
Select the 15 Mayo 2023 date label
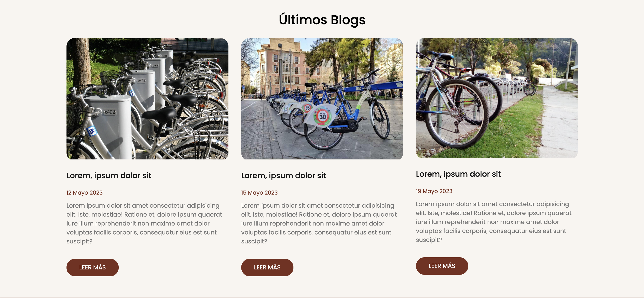coord(259,192)
